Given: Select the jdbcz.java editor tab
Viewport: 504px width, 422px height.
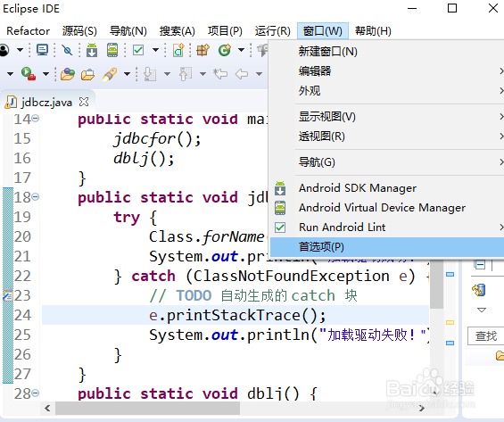Looking at the screenshot, I should coord(47,103).
